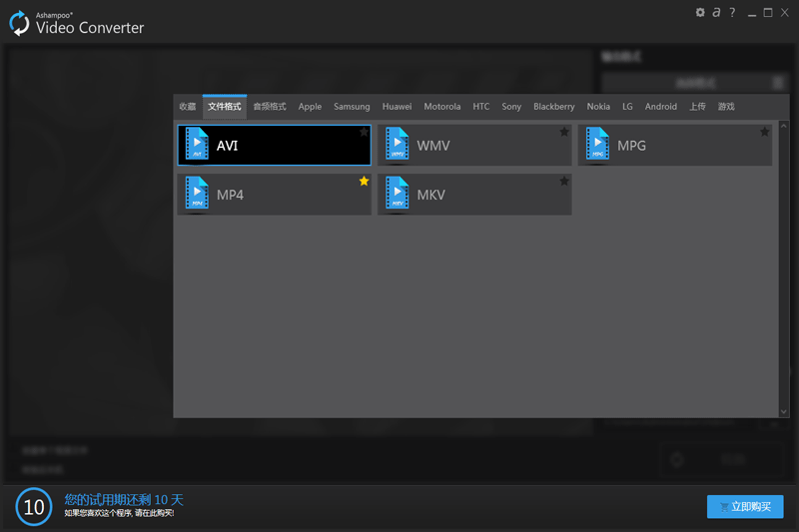The image size is (799, 532).
Task: Open the Android tab
Action: 661,107
